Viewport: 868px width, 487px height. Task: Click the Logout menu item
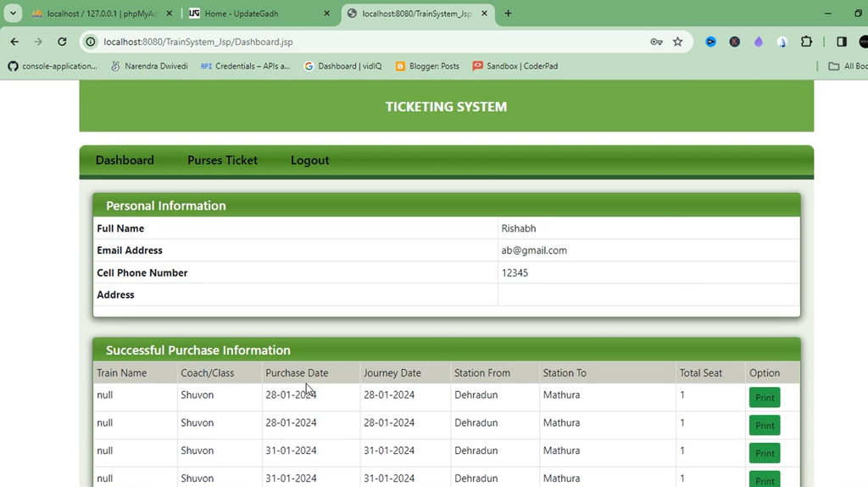tap(310, 160)
